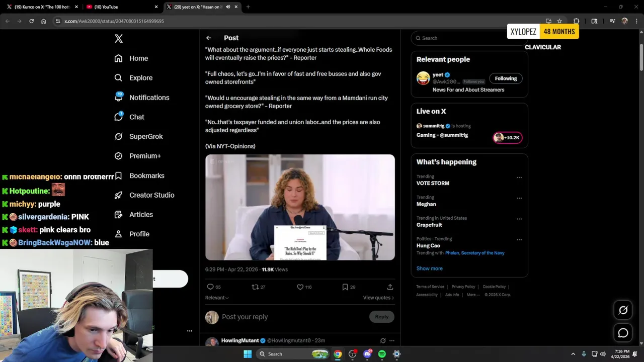644x362 pixels.
Task: Open more options for Hung Cao trend
Action: click(x=519, y=240)
